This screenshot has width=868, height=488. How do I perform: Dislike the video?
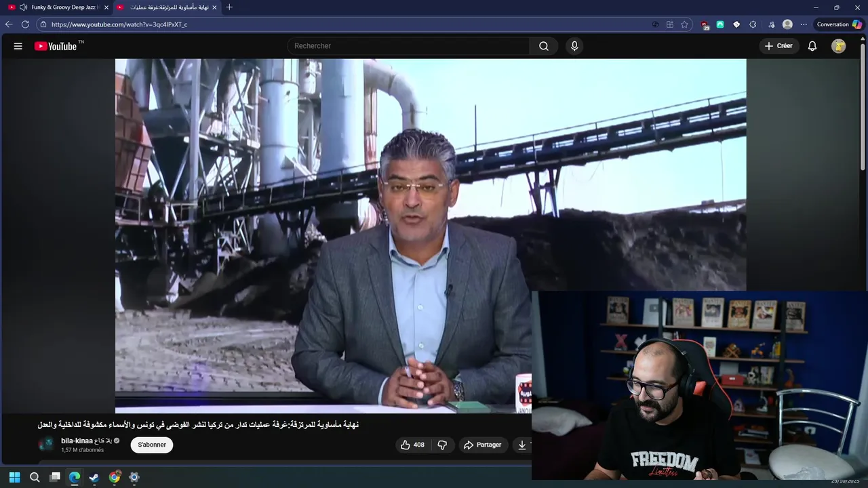(x=442, y=445)
